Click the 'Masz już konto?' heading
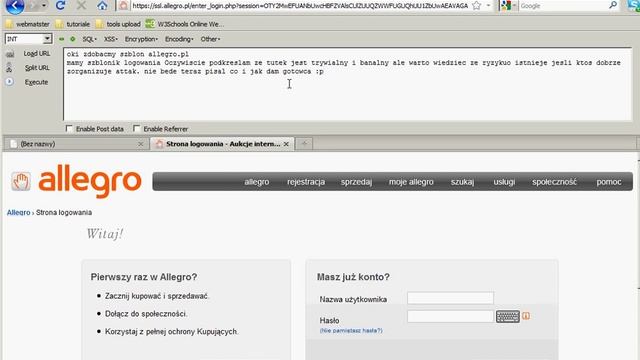 (353, 277)
